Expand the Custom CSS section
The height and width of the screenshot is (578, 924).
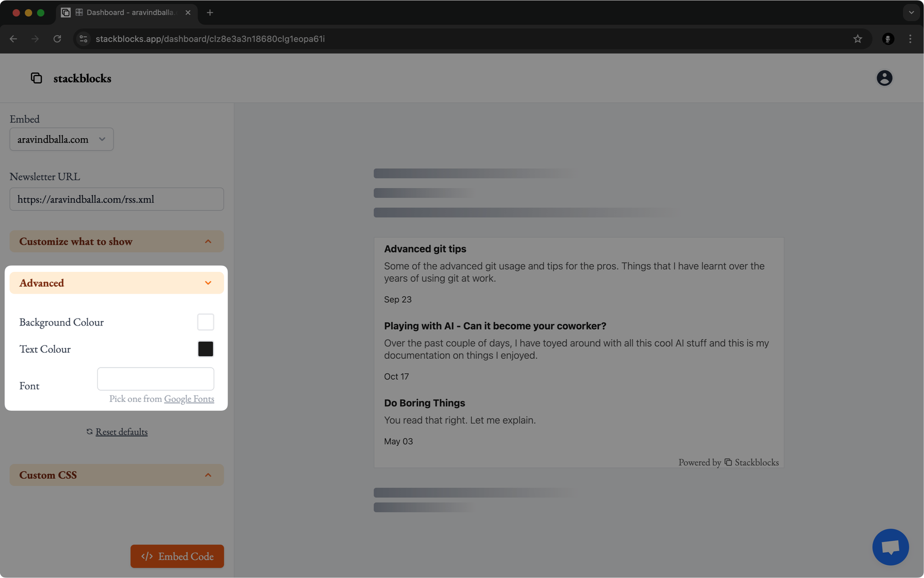tap(117, 475)
